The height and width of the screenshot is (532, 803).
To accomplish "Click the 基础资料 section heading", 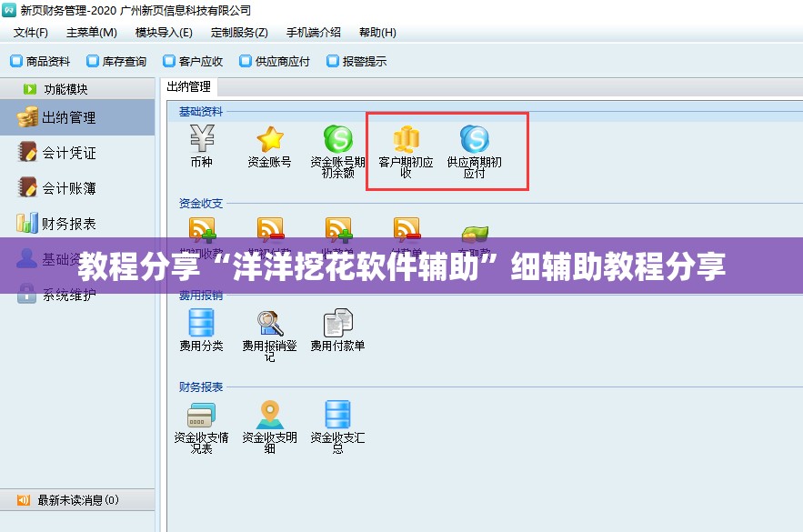I will (x=201, y=112).
